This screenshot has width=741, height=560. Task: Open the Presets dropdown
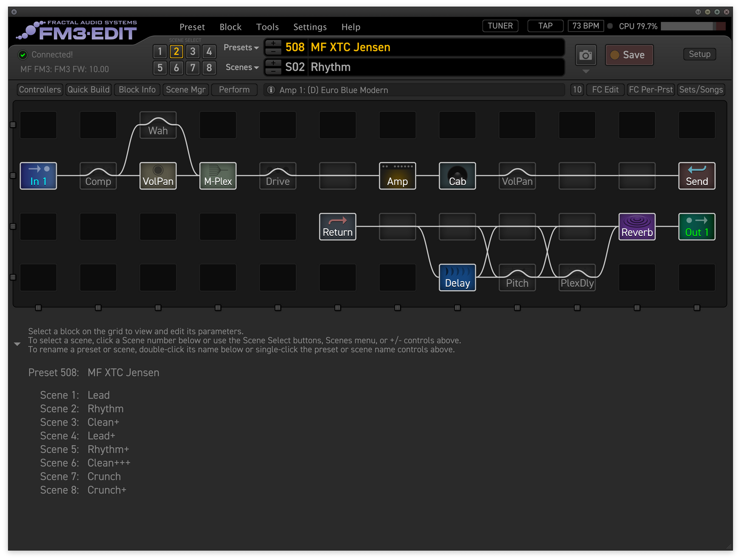coord(241,48)
